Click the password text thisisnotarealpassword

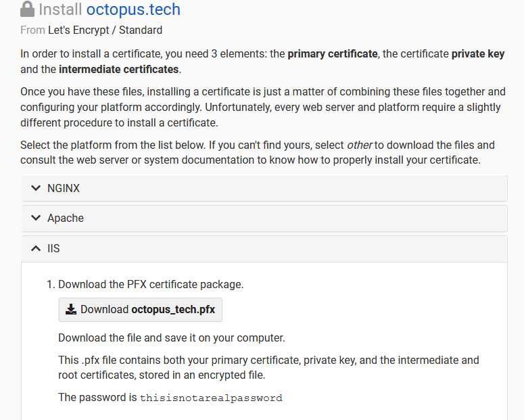(x=211, y=398)
